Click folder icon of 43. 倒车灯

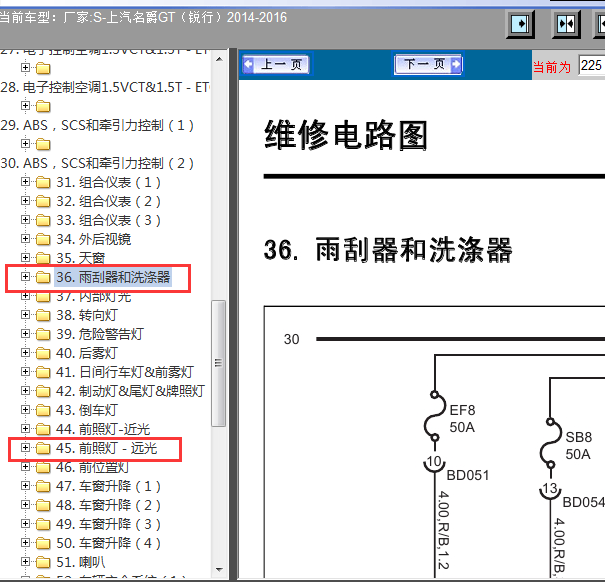(43, 410)
